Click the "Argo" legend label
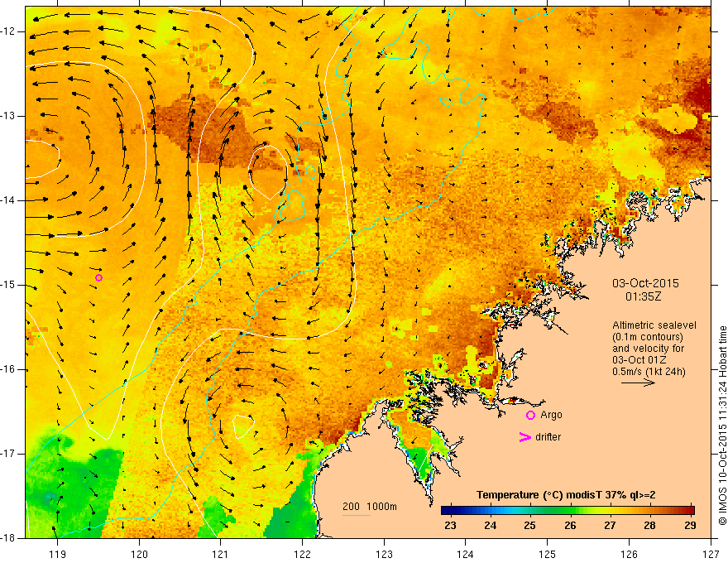The image size is (728, 563). coord(551,415)
